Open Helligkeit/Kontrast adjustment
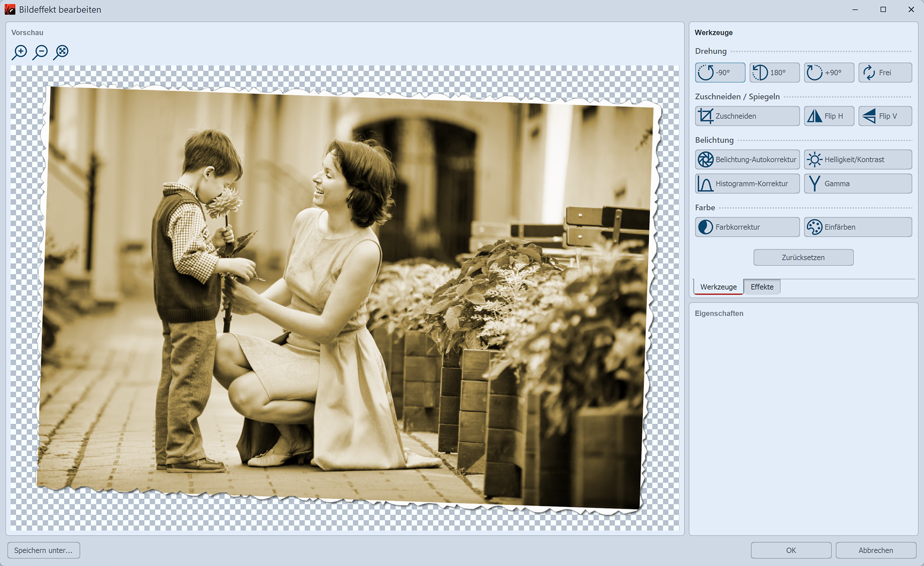The height and width of the screenshot is (566, 924). (x=857, y=159)
